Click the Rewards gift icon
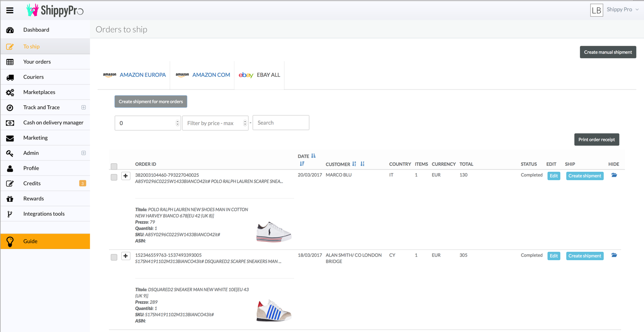This screenshot has height=332, width=644. click(10, 199)
